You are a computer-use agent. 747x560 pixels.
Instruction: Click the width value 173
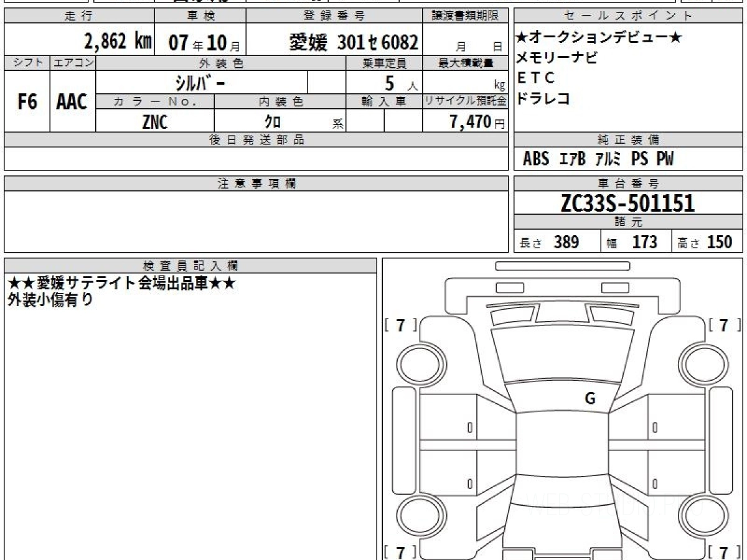pos(644,242)
